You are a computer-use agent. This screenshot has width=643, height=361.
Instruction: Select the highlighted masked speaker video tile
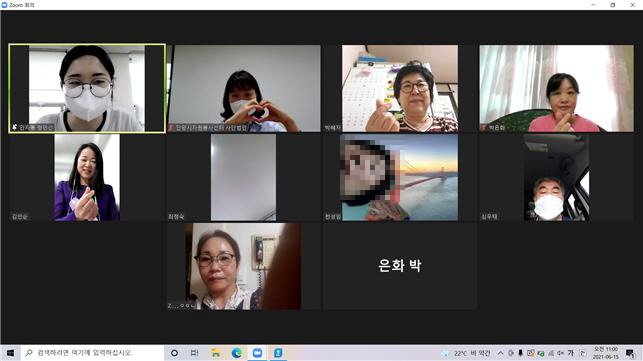[87, 89]
